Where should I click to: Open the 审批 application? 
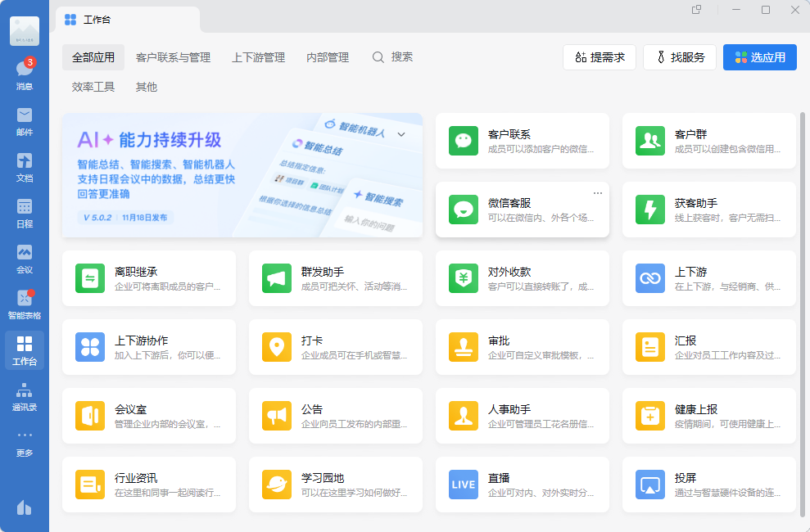pyautogui.click(x=522, y=346)
